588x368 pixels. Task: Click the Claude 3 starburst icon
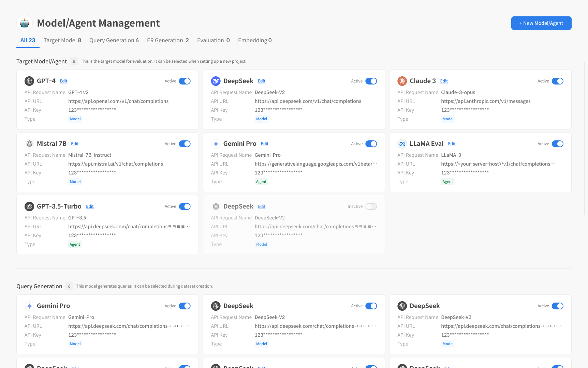point(402,81)
